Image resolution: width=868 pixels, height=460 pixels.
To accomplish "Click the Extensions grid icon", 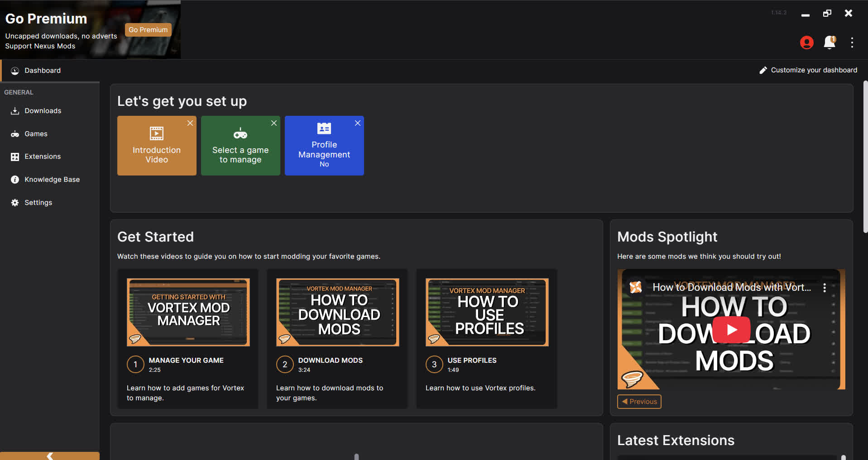I will [x=15, y=156].
